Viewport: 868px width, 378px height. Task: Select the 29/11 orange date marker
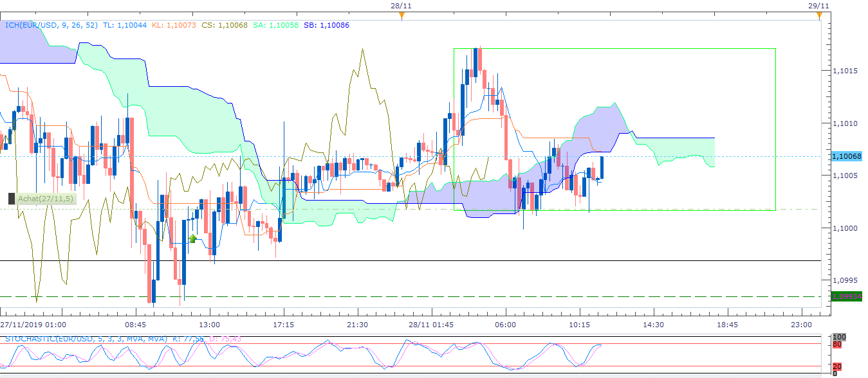coord(819,16)
